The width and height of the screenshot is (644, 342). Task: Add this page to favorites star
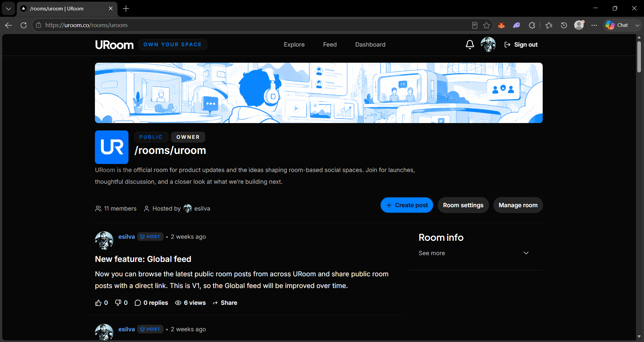486,25
